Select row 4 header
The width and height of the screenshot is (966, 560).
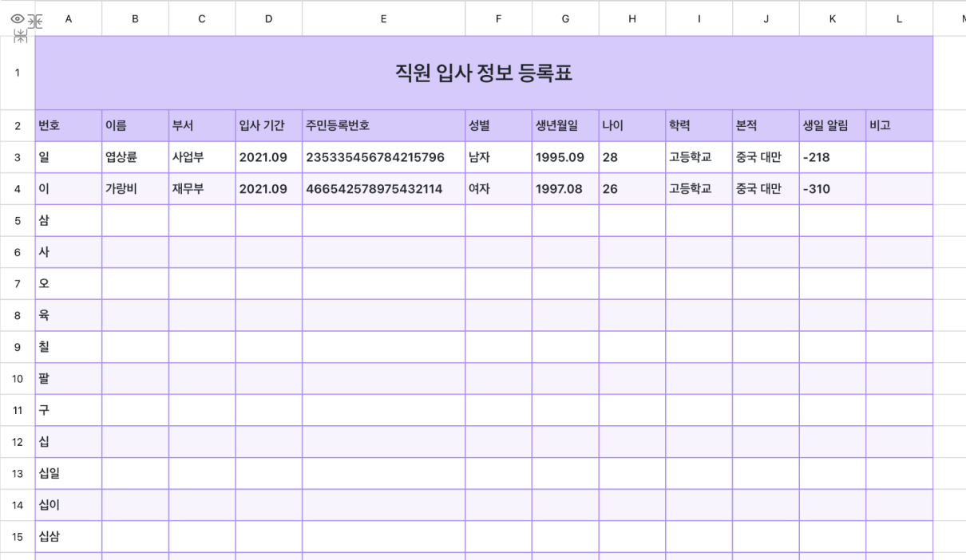pos(18,189)
